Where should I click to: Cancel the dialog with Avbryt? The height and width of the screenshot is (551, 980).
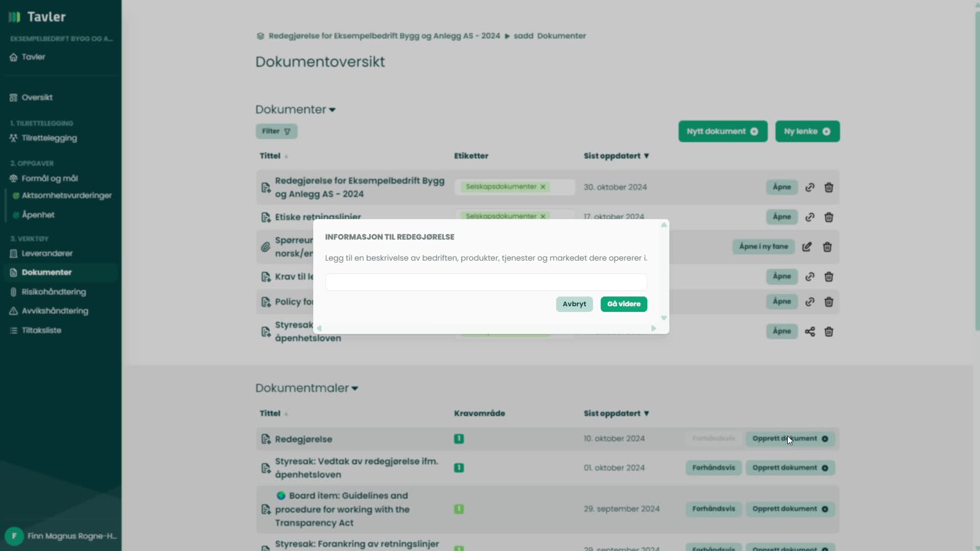click(x=574, y=304)
